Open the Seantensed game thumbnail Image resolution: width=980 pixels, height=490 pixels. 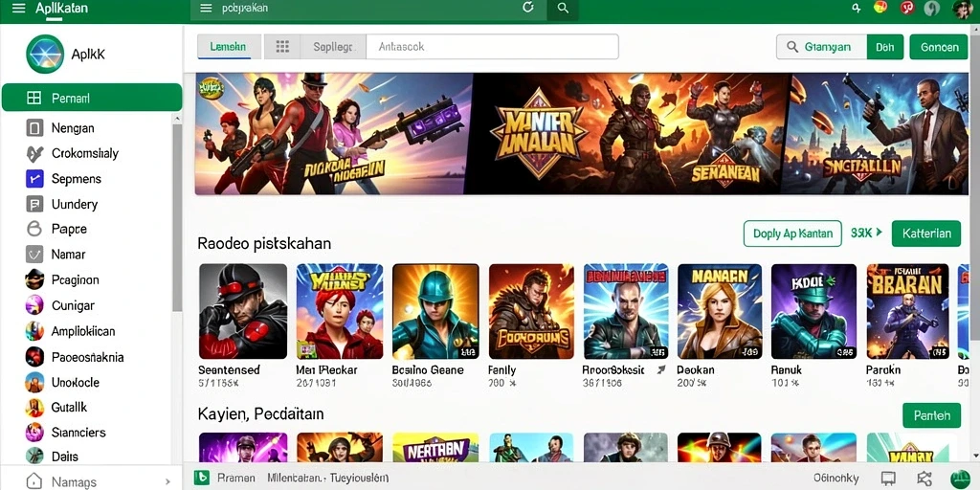click(x=243, y=311)
